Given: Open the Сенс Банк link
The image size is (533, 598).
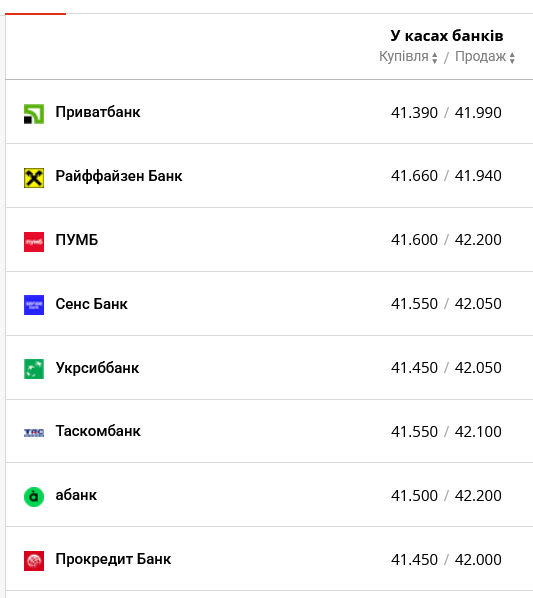Looking at the screenshot, I should coord(92,304).
